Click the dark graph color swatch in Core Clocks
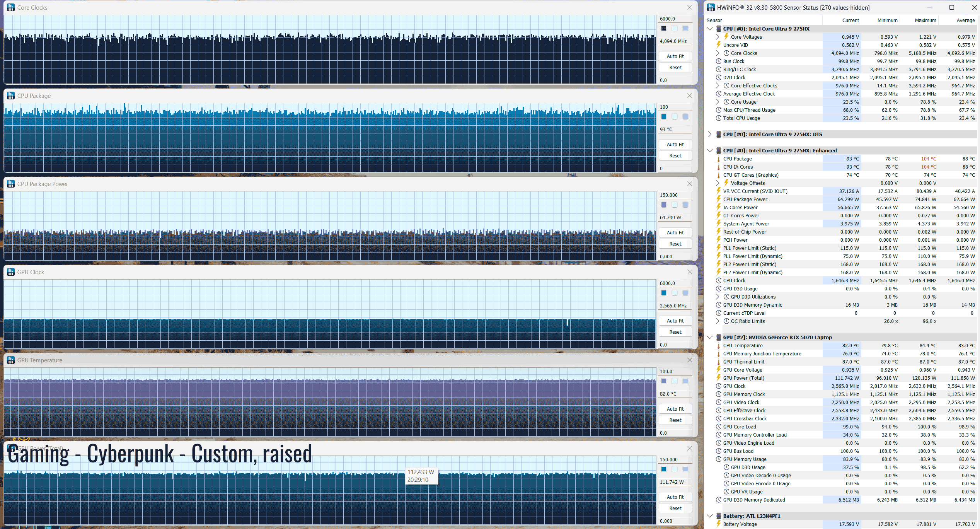The image size is (980, 529). (x=664, y=28)
